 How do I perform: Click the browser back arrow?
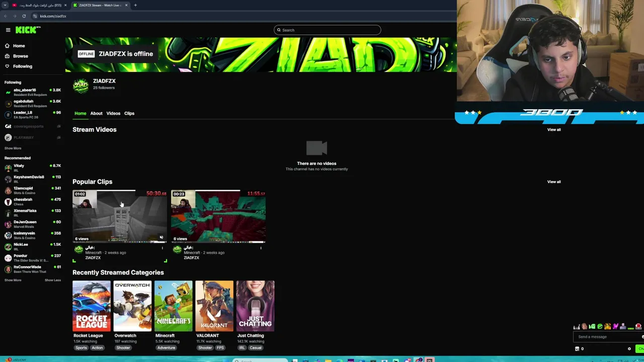pos(6,16)
